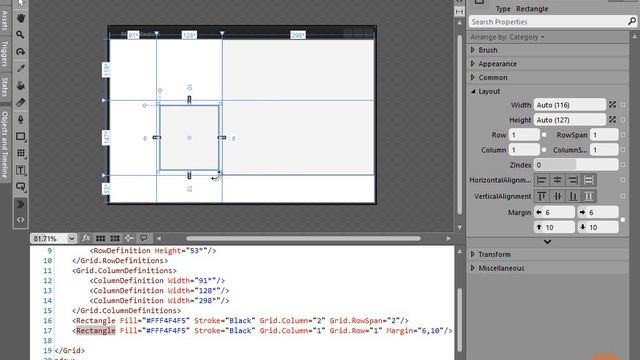The width and height of the screenshot is (640, 360).
Task: Click the Margin property marker square
Action: (622, 220)
